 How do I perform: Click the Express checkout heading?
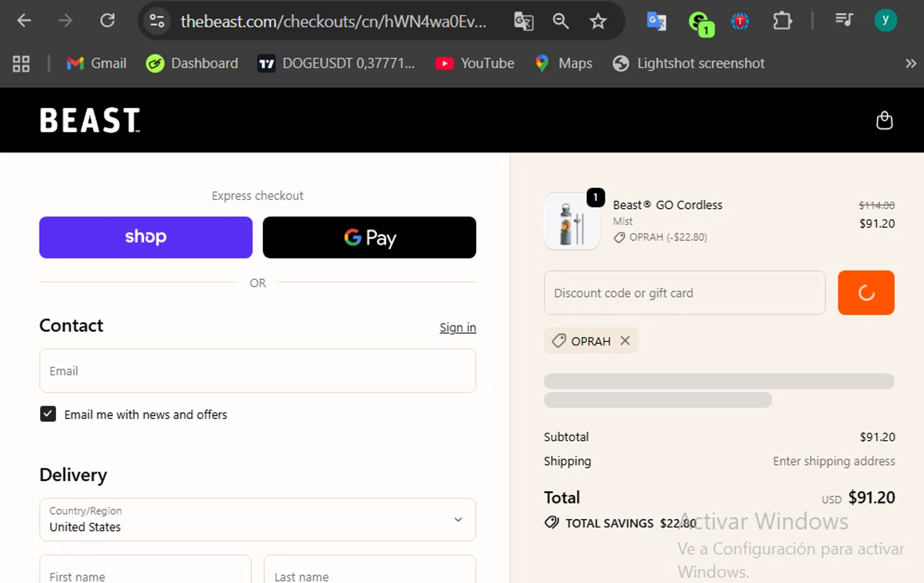point(257,196)
